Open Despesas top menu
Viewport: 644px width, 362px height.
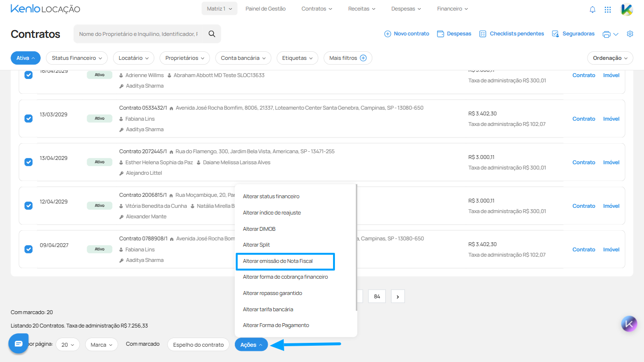pyautogui.click(x=406, y=9)
